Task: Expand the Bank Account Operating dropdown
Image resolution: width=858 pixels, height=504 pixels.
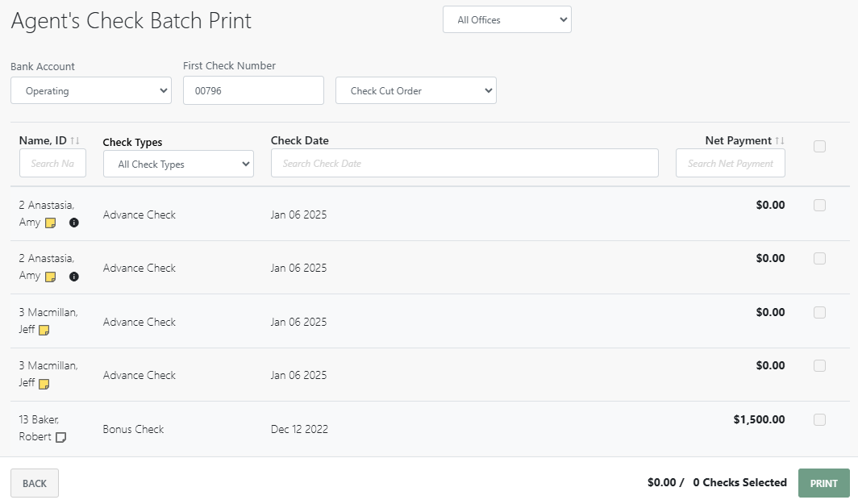Action: pos(91,91)
